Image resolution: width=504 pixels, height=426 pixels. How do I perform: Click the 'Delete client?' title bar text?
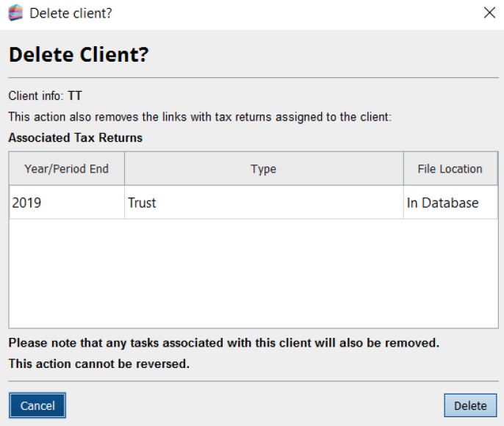point(71,13)
